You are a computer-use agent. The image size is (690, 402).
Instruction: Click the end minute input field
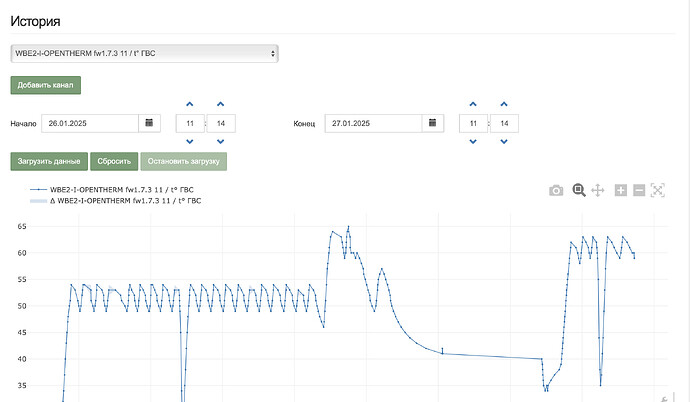pos(504,123)
